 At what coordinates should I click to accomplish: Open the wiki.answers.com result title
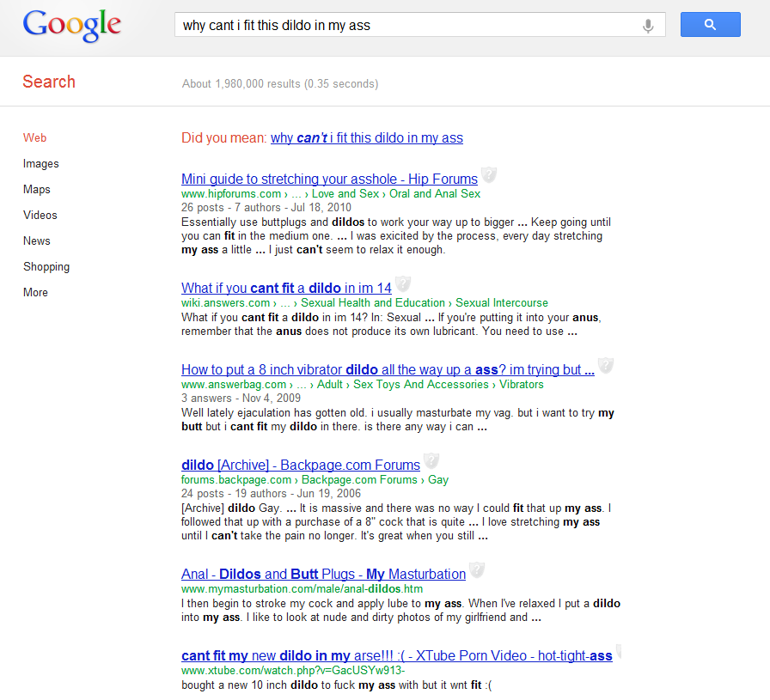coord(286,288)
